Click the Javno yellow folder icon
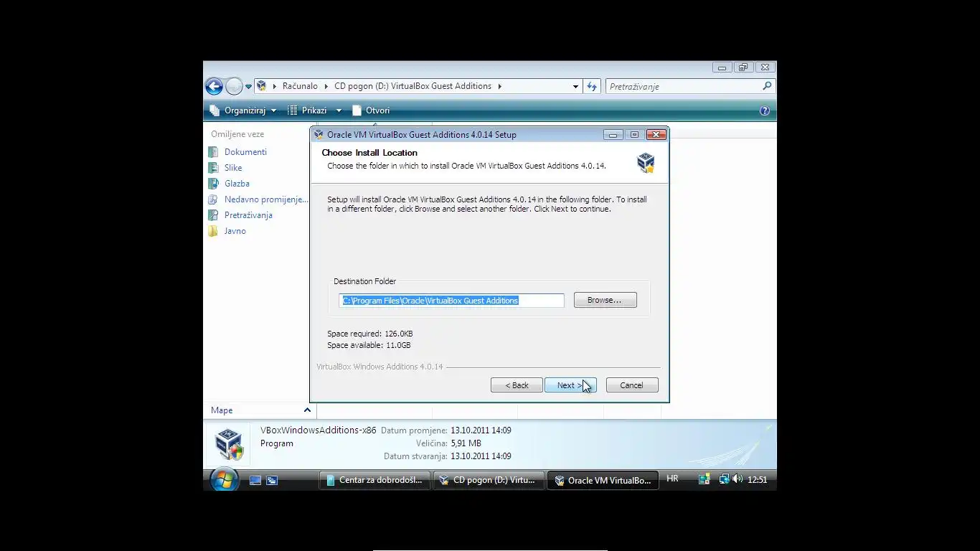The height and width of the screenshot is (551, 980). 213,231
